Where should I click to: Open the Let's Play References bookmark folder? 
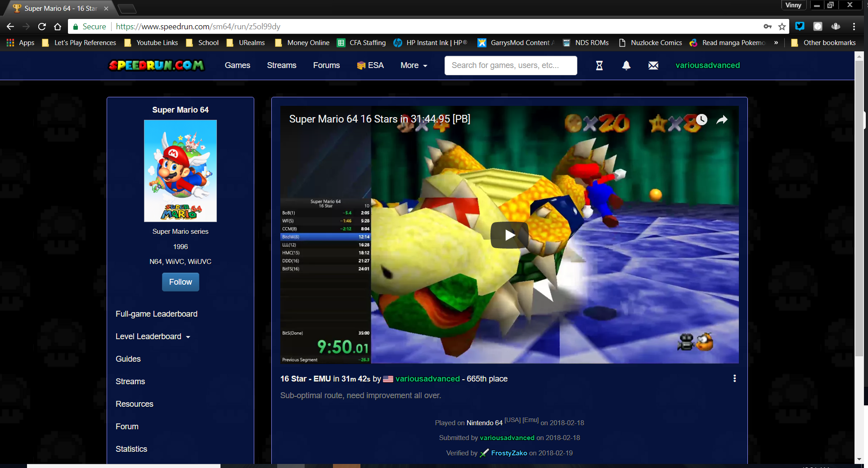79,43
